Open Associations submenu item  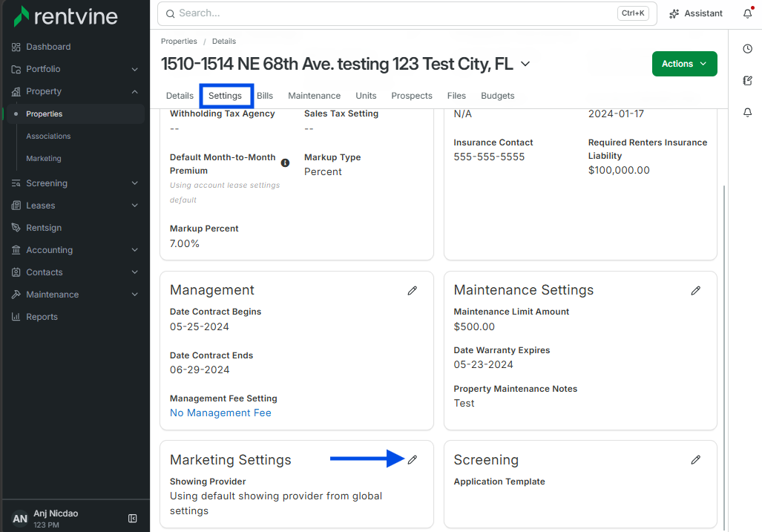click(x=48, y=136)
